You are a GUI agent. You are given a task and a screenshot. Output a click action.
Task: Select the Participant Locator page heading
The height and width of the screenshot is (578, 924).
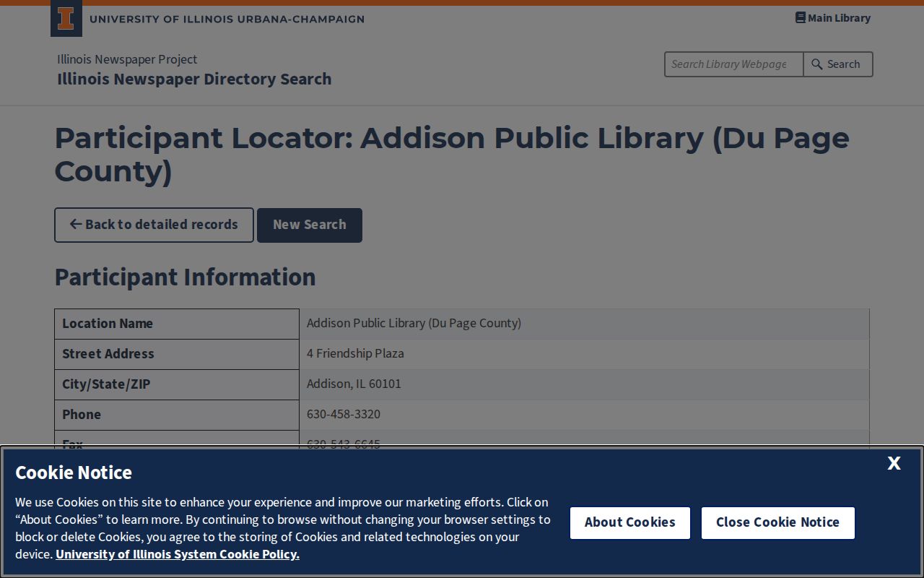[x=452, y=155]
